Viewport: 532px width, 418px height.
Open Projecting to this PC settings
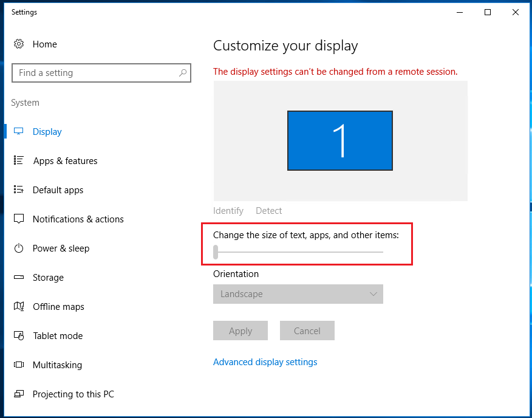[x=73, y=394]
